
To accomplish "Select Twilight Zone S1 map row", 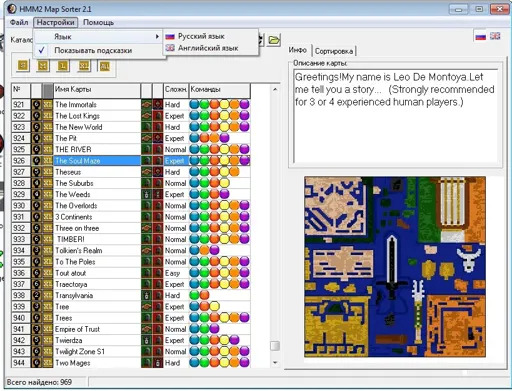I will coord(131,352).
